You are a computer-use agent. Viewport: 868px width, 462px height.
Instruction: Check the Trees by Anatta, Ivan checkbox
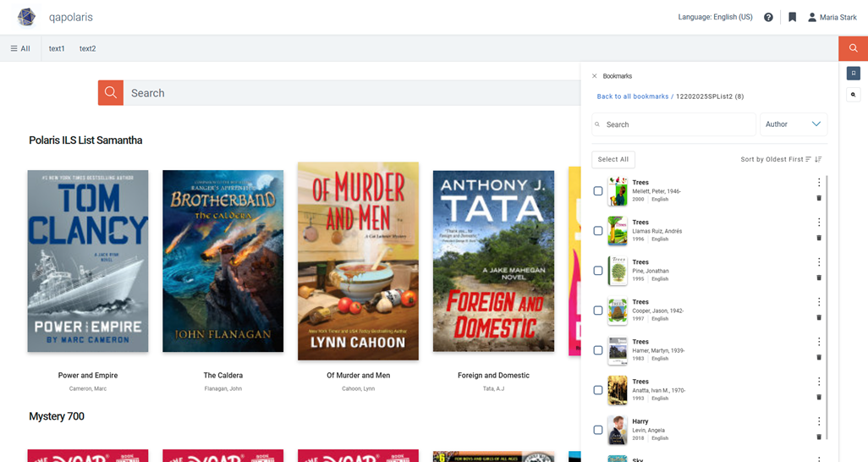[598, 391]
